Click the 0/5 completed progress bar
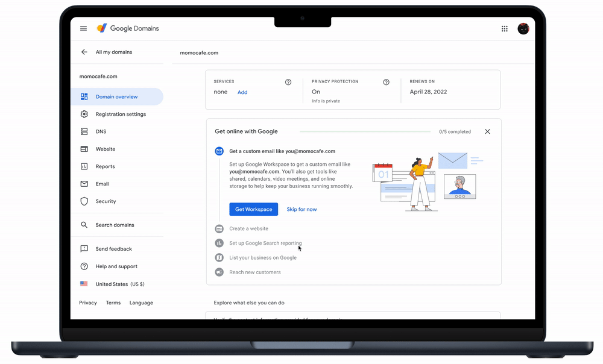 tap(365, 131)
